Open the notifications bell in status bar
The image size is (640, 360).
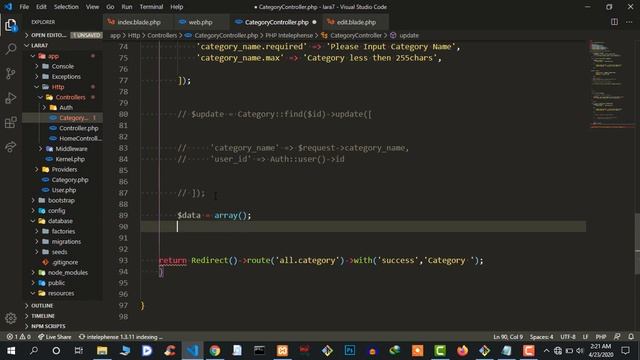point(631,337)
